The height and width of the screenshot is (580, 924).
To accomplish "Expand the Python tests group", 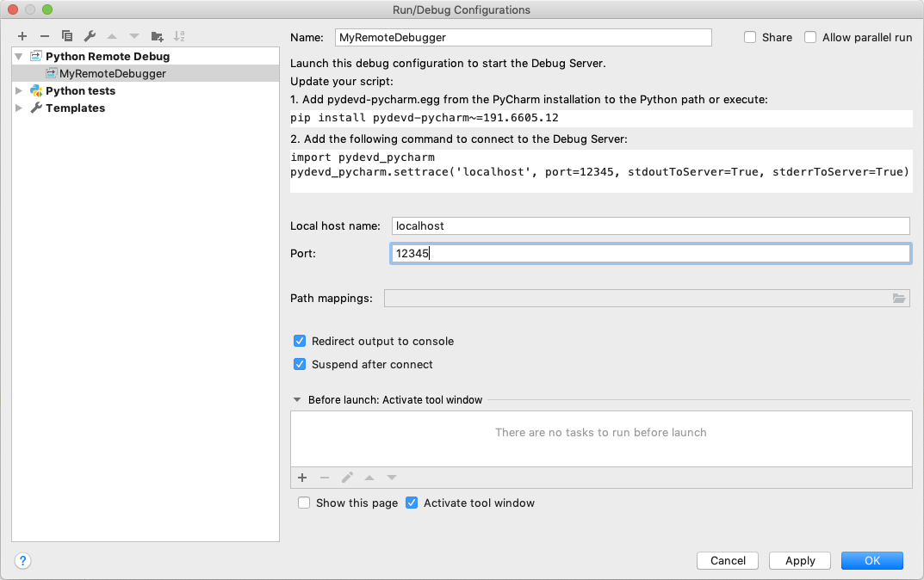I will pyautogui.click(x=19, y=90).
